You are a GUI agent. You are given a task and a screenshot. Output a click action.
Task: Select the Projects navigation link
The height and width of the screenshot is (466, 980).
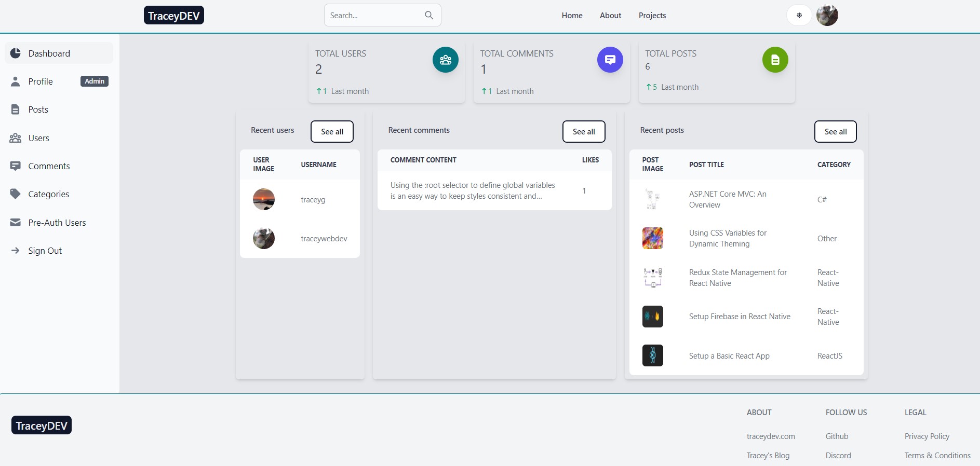pyautogui.click(x=652, y=16)
